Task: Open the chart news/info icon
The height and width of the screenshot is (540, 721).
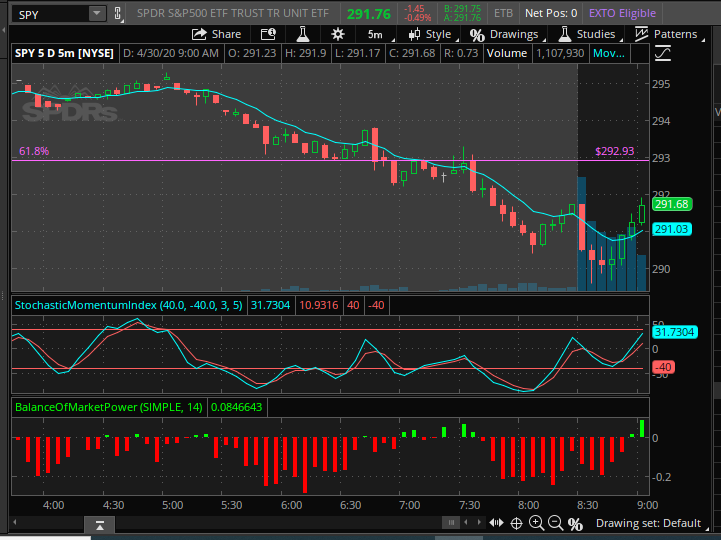Action: [268, 34]
